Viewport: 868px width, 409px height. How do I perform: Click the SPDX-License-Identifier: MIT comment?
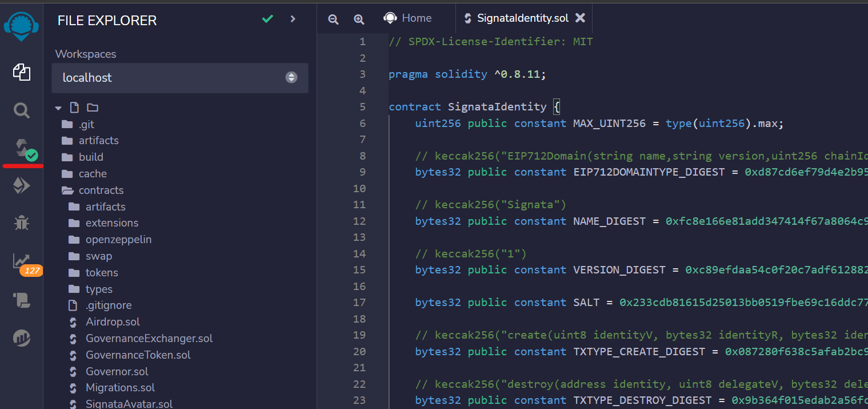(491, 42)
